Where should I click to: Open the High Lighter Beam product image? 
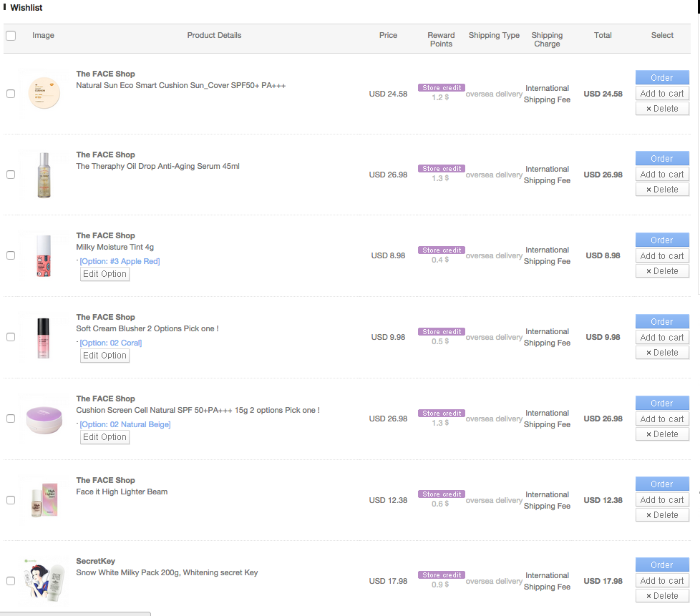[x=44, y=500]
